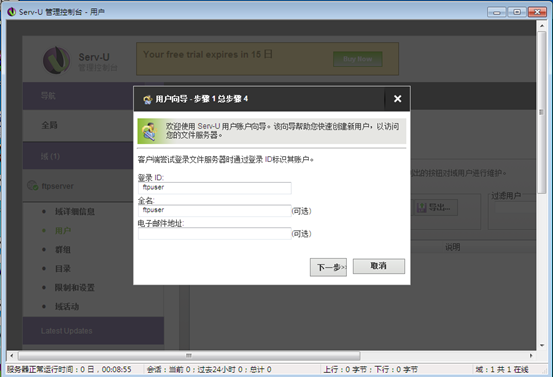Open the 导航 navigation section
The image size is (553, 377).
tap(78, 96)
